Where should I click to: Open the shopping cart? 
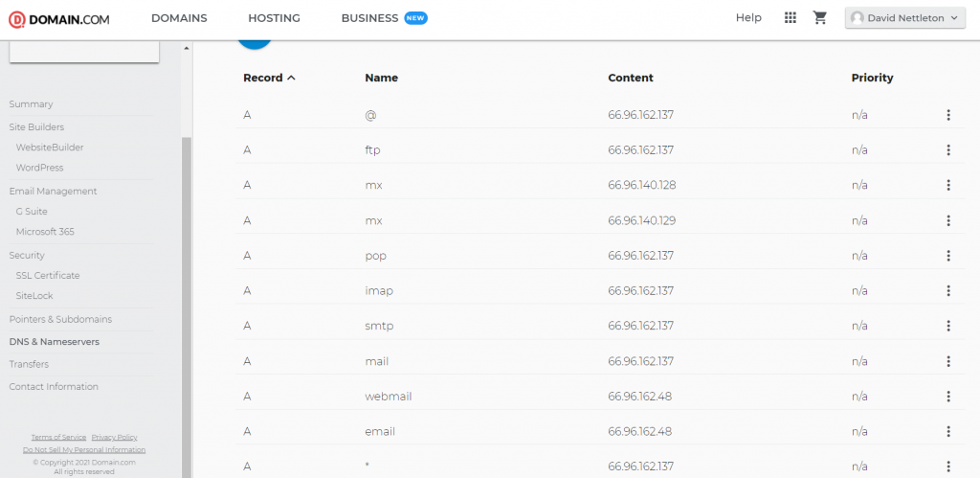[x=819, y=18]
